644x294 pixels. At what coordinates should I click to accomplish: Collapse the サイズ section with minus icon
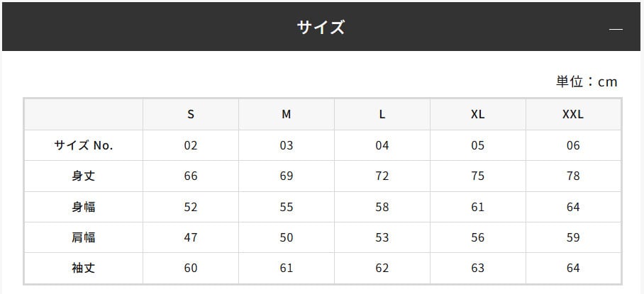point(616,29)
